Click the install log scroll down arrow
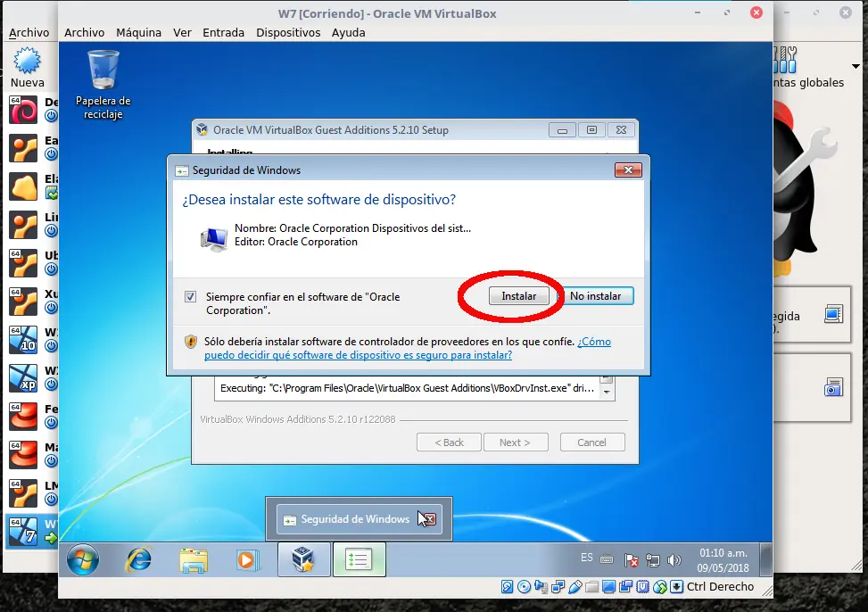This screenshot has height=612, width=868. pos(607,392)
